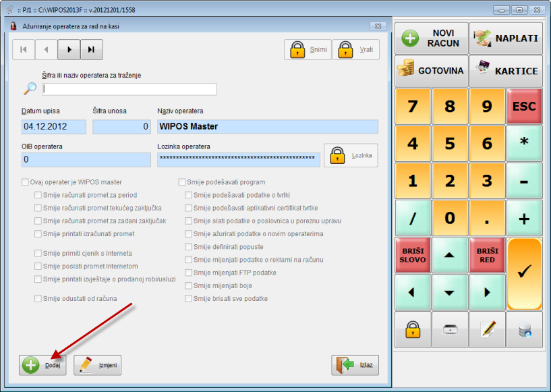Click the Lozinka password button
This screenshot has width=551, height=392.
tap(351, 155)
